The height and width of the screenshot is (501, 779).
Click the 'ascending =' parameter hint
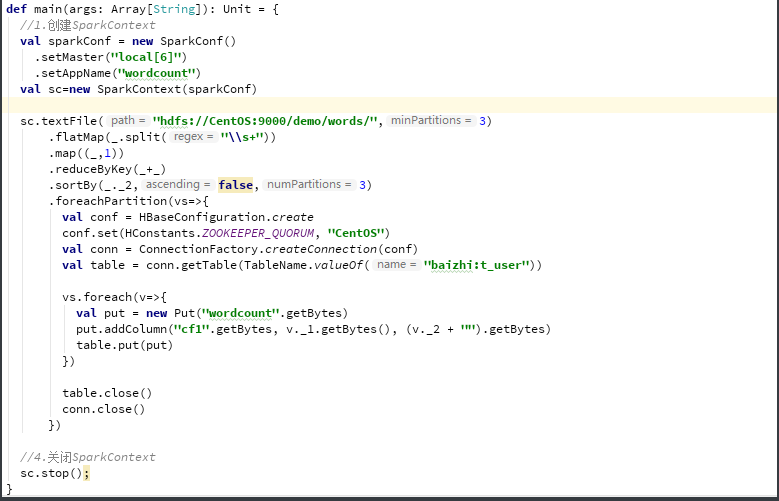click(x=178, y=184)
